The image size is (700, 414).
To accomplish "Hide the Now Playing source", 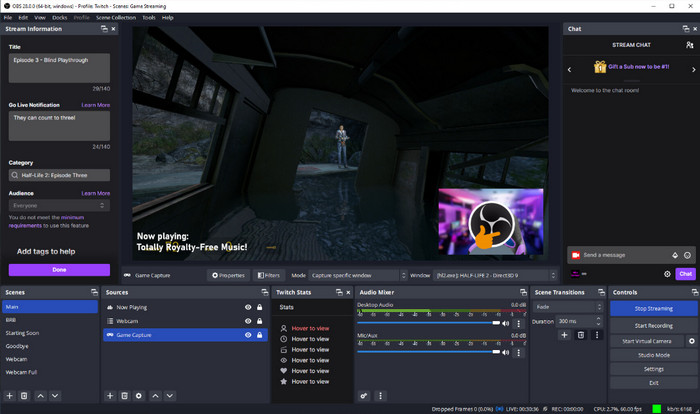I will (247, 307).
